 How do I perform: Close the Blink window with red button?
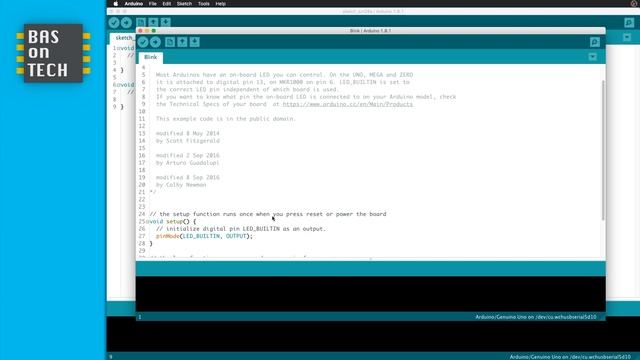click(140, 31)
